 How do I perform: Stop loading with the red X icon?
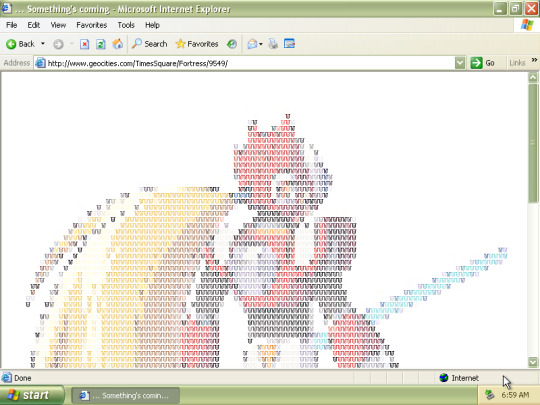[x=84, y=44]
